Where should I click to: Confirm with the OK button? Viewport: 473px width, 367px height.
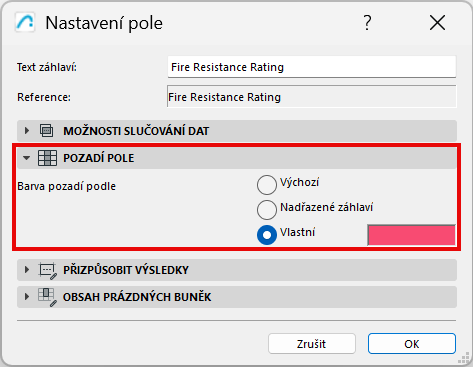point(412,344)
